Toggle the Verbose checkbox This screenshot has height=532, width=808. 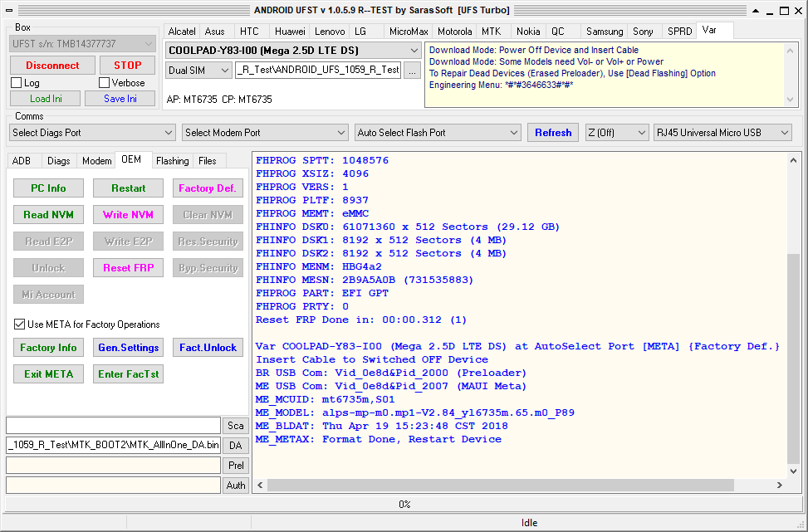click(105, 83)
